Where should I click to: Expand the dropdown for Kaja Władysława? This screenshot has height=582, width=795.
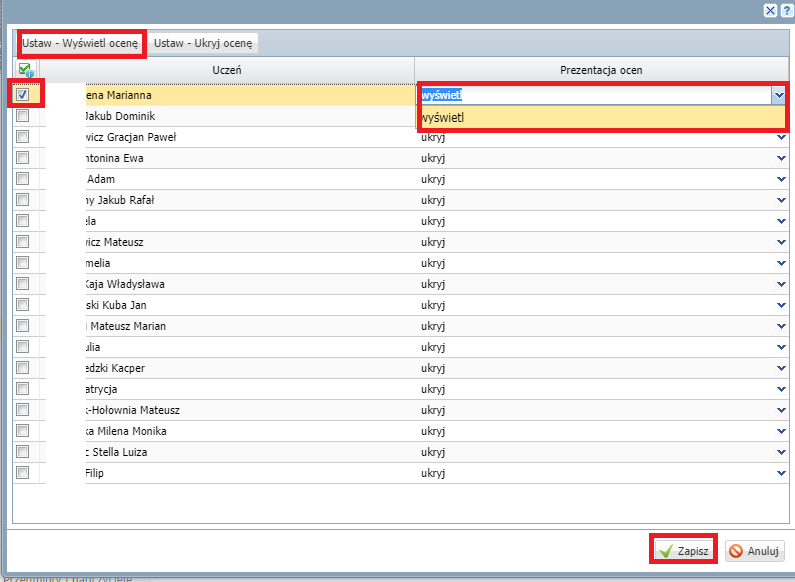781,284
